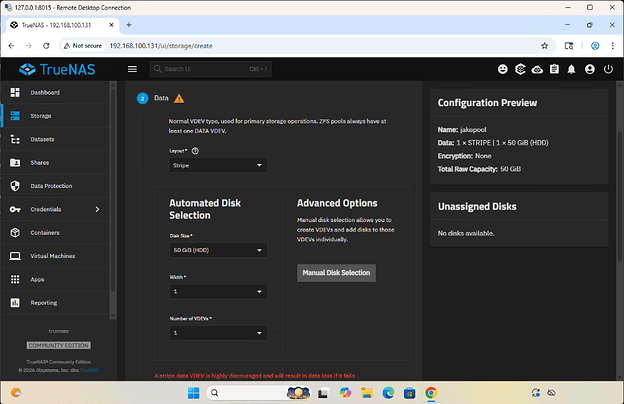The width and height of the screenshot is (624, 404).
Task: Click the Not secure site badge
Action: point(83,46)
